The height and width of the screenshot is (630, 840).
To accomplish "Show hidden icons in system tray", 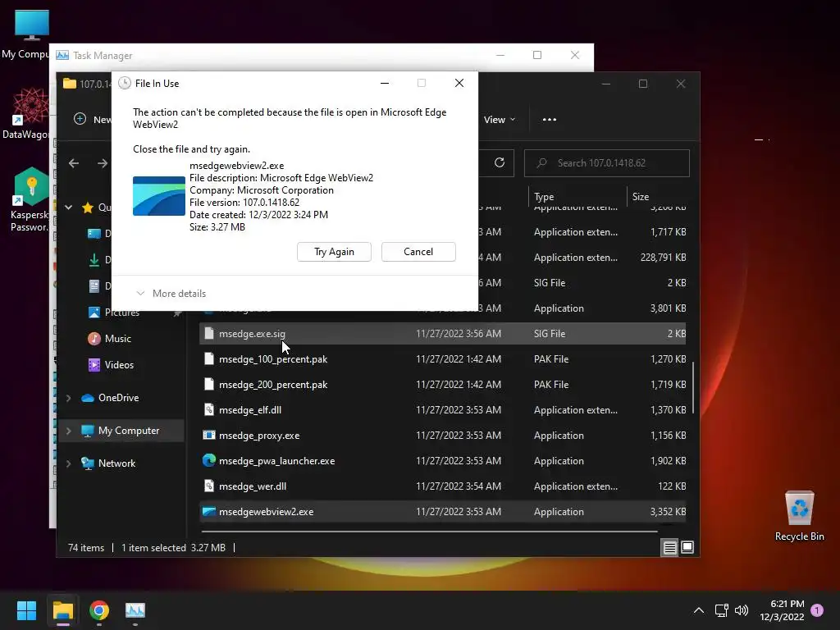I will tap(699, 610).
